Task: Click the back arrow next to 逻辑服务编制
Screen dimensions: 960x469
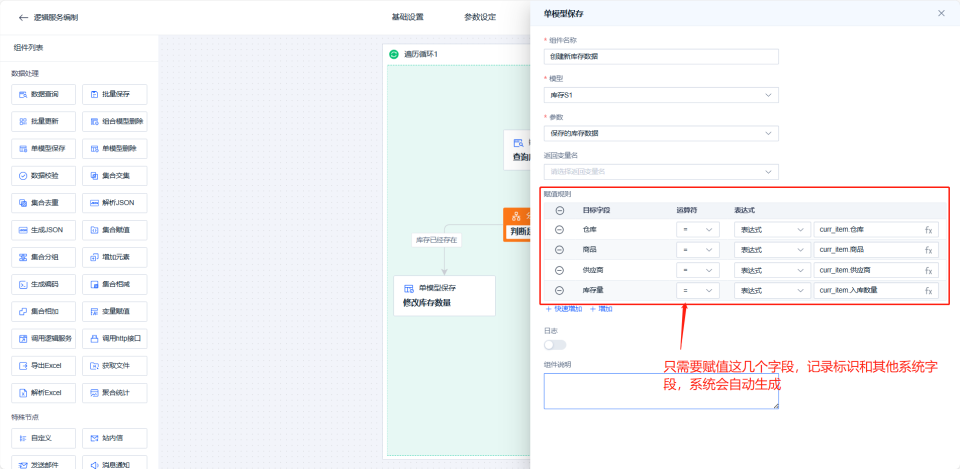Action: coord(23,18)
